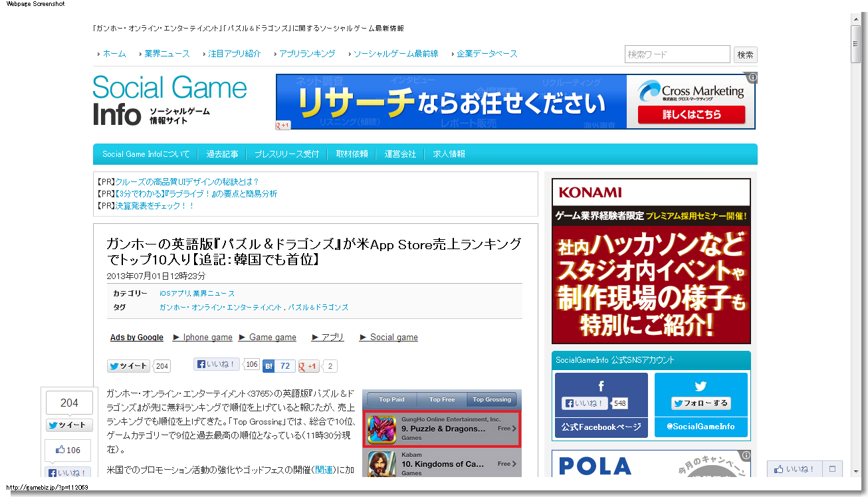Click the Hatena B! bookmark button
The height and width of the screenshot is (497, 868).
[x=269, y=366]
